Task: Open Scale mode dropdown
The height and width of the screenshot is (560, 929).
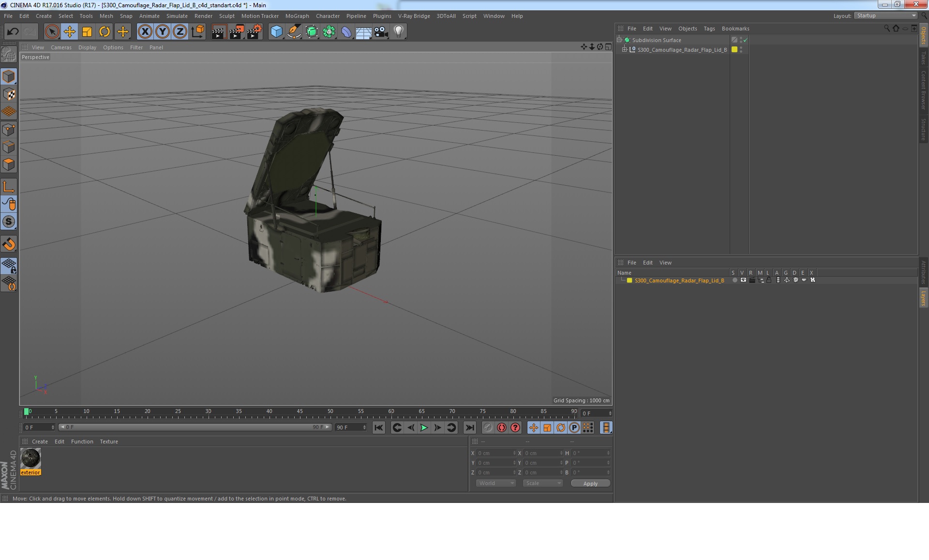Action: (542, 483)
